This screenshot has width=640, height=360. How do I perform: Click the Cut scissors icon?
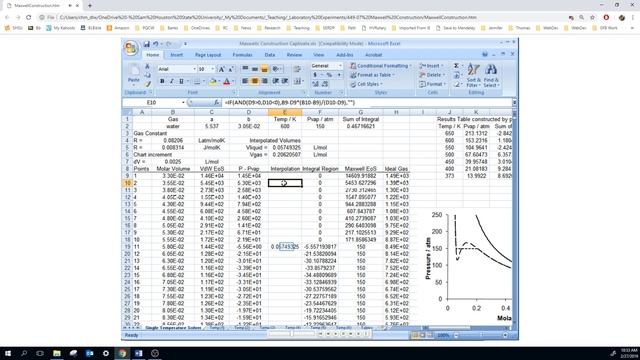pyautogui.click(x=147, y=66)
